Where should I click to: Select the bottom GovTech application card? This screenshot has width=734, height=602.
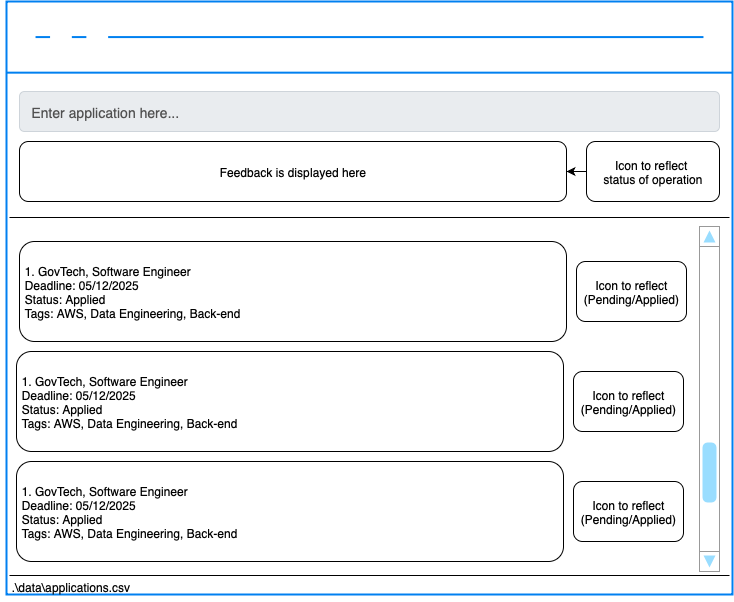pyautogui.click(x=290, y=512)
